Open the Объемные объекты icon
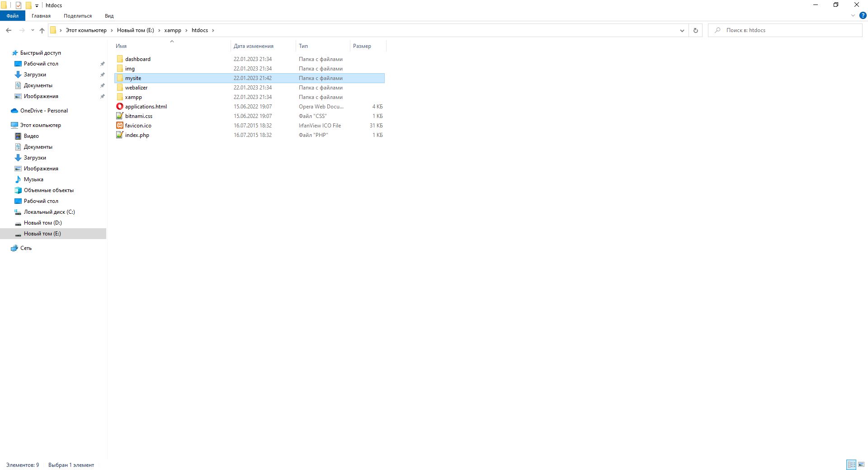 pos(18,190)
